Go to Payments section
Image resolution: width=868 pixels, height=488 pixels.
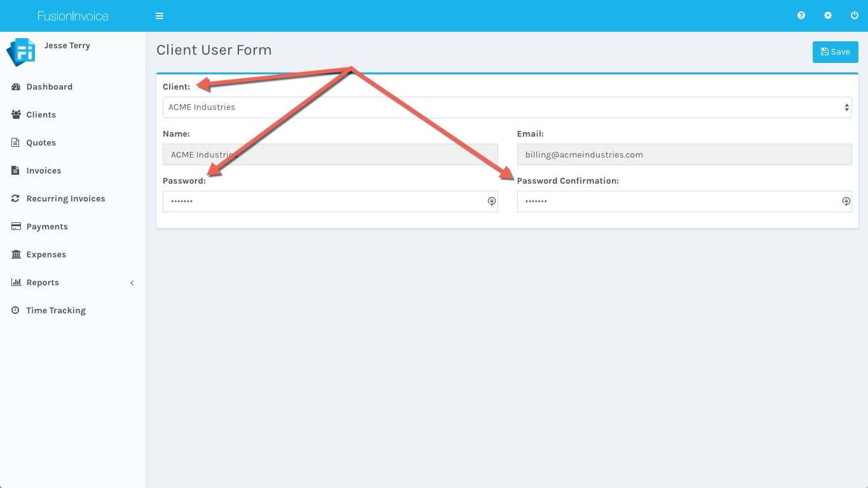[47, 227]
